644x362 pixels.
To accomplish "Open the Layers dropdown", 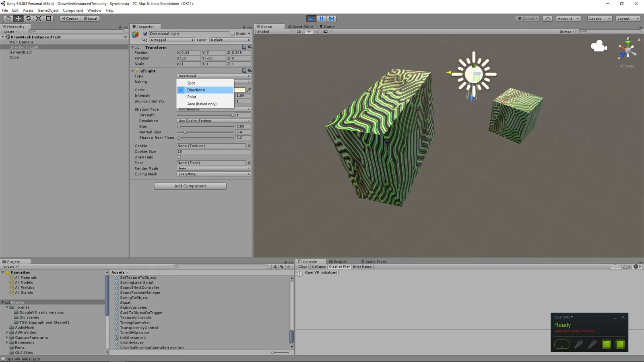I will [x=599, y=19].
